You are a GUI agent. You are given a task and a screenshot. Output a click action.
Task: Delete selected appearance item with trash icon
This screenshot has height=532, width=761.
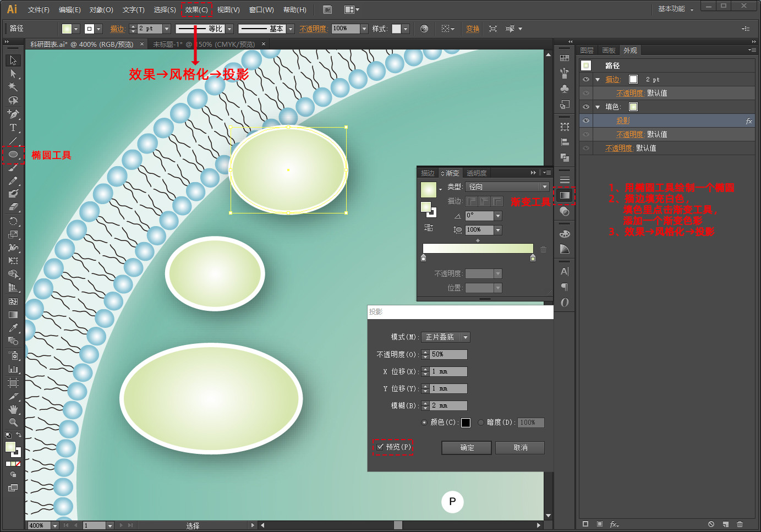(x=740, y=524)
